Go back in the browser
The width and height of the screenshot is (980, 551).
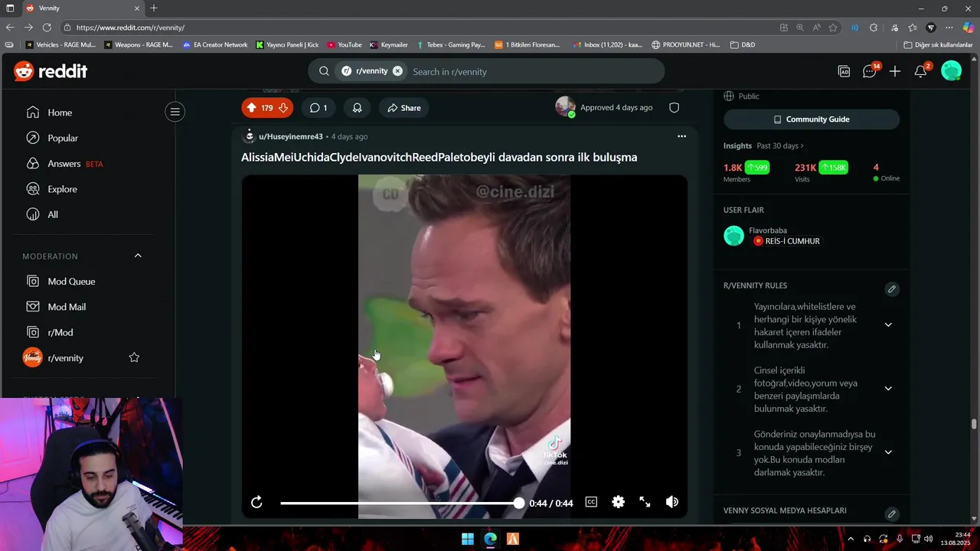10,28
